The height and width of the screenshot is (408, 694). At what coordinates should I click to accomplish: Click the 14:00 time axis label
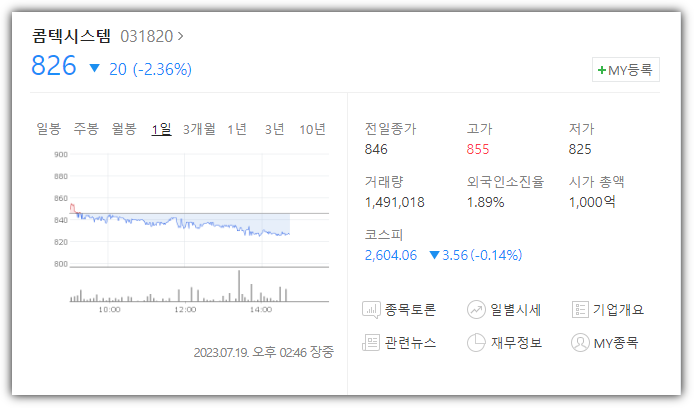pyautogui.click(x=261, y=310)
